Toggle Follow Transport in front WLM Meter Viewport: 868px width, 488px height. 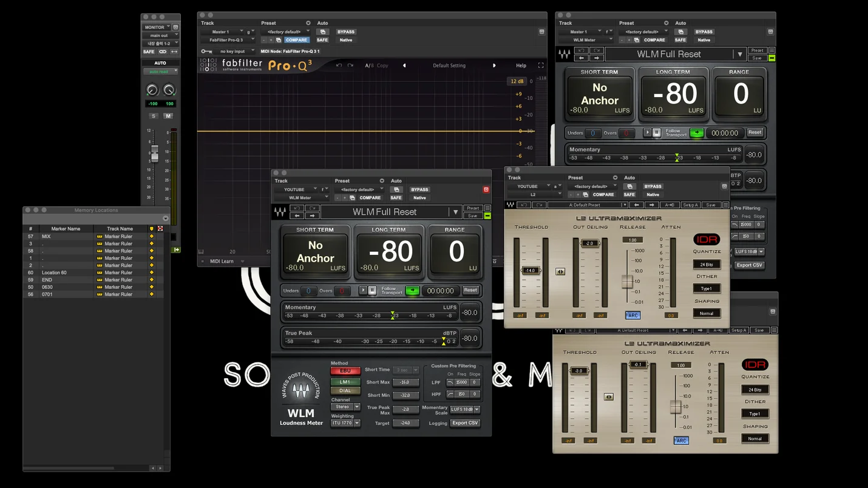tap(412, 290)
